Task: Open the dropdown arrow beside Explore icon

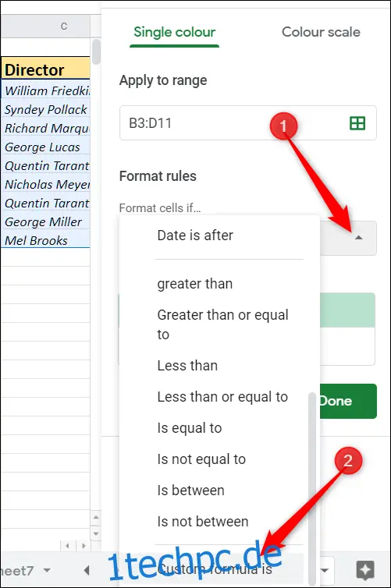Action: tap(324, 570)
